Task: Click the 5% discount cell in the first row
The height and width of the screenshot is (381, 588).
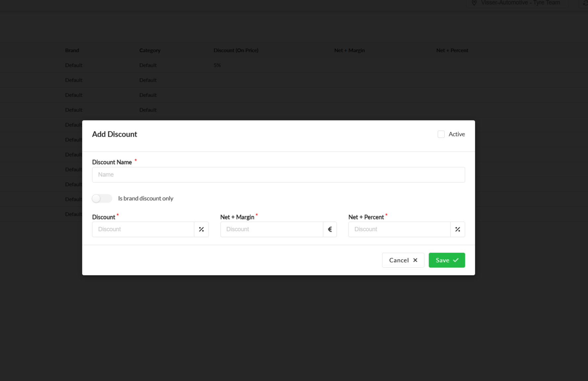Action: coord(217,65)
